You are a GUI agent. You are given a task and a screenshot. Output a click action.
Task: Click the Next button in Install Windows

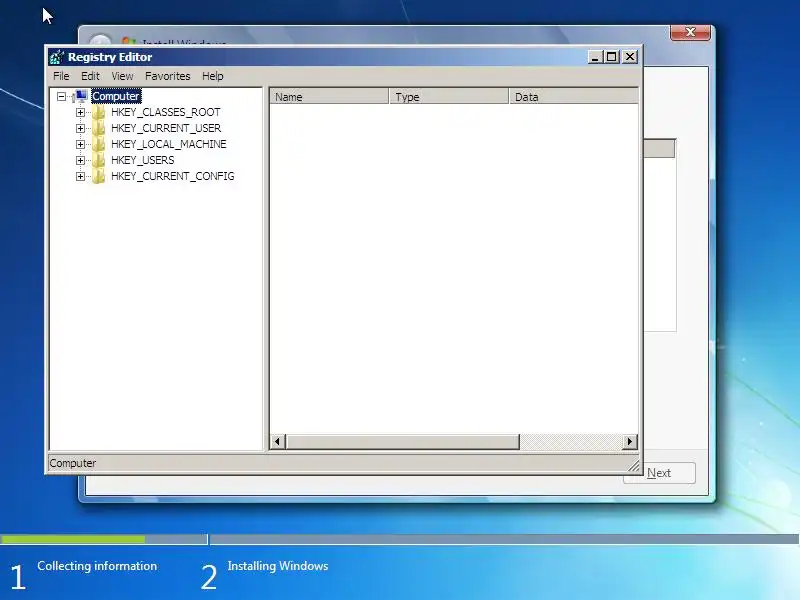point(659,473)
